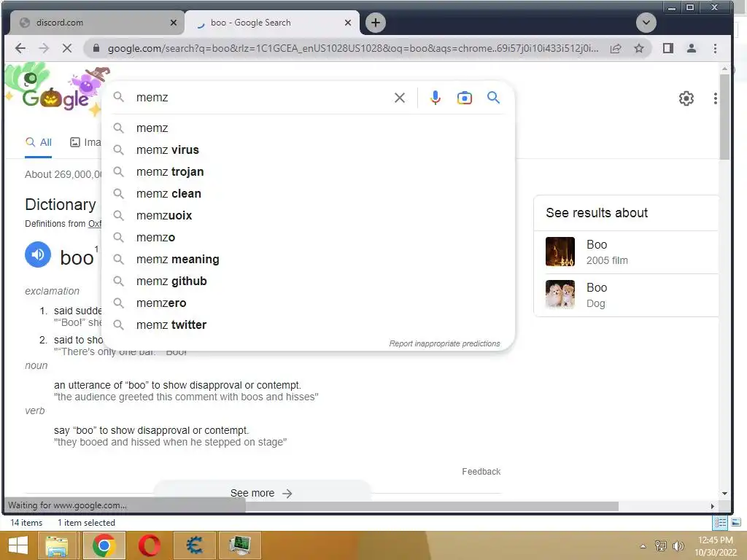Choose the memzero suggestion
The image size is (747, 560).
coord(309,303)
